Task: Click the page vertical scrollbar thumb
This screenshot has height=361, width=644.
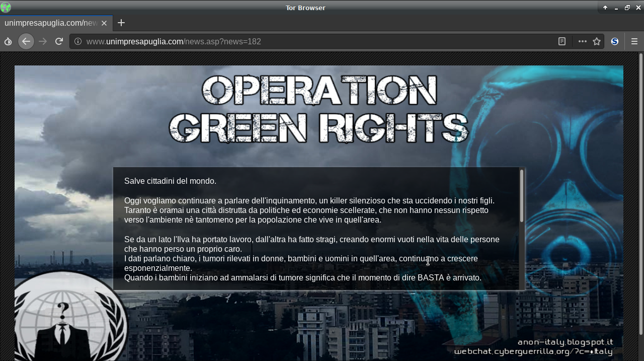Action: (x=641, y=194)
